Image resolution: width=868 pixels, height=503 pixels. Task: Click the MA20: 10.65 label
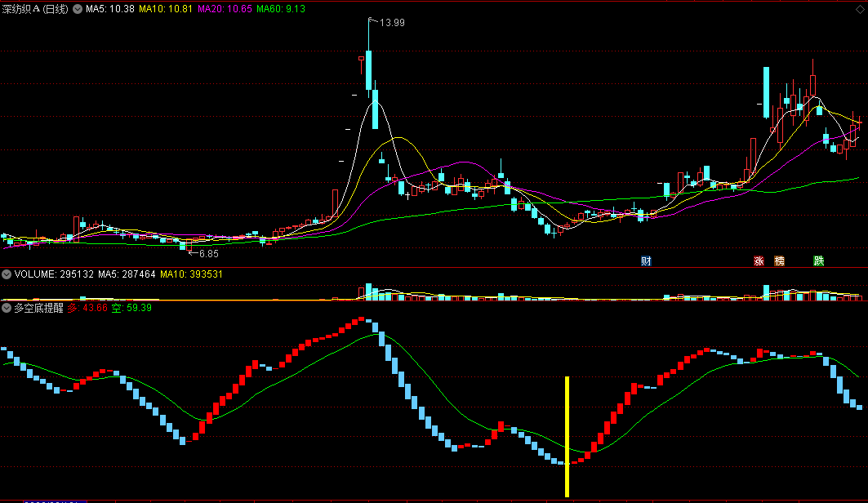point(225,9)
